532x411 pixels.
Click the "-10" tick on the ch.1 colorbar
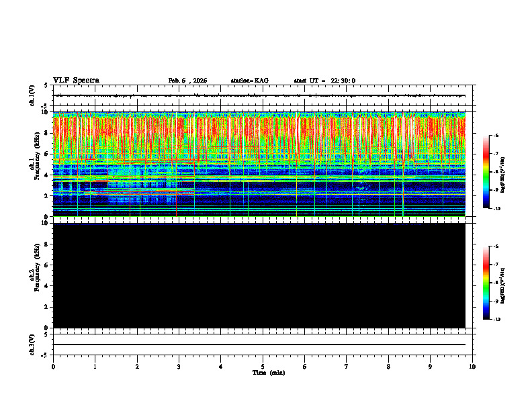(497, 209)
